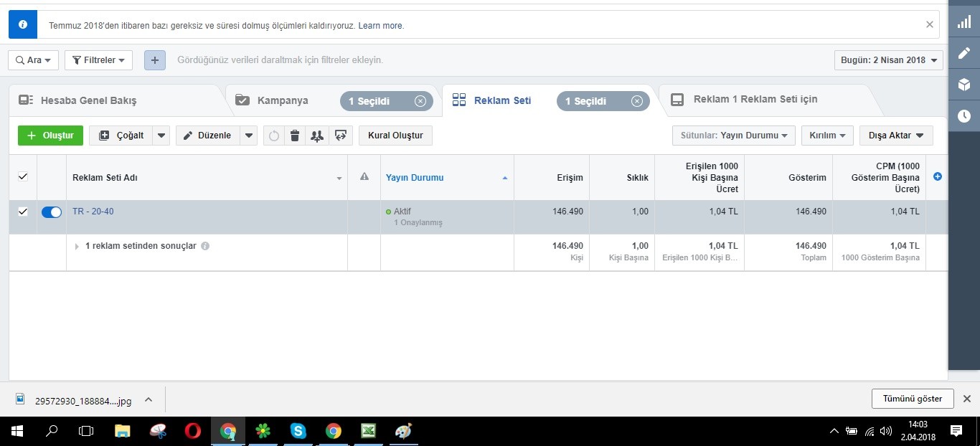Screen dimensions: 980x446
Task: Click info icon next to sonuçlar
Action: pyautogui.click(x=205, y=246)
